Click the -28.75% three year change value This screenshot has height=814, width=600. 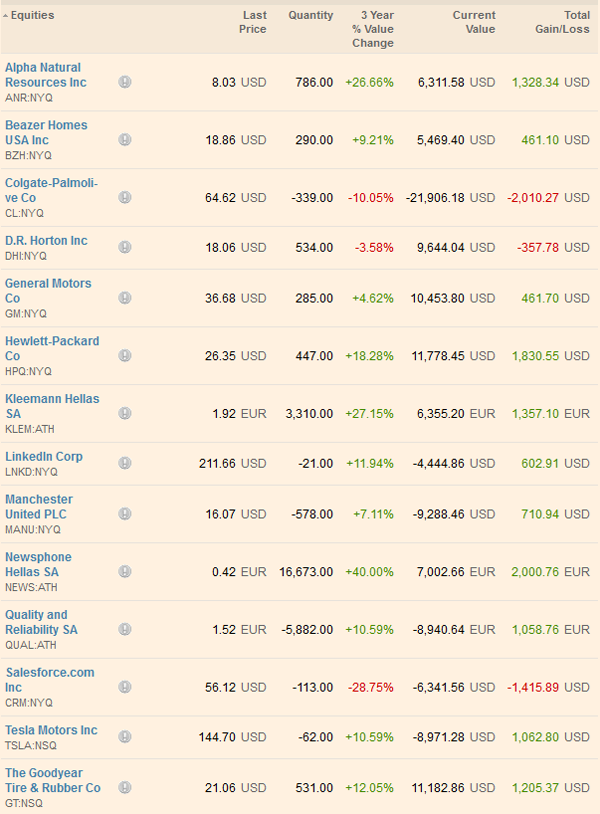coord(371,687)
